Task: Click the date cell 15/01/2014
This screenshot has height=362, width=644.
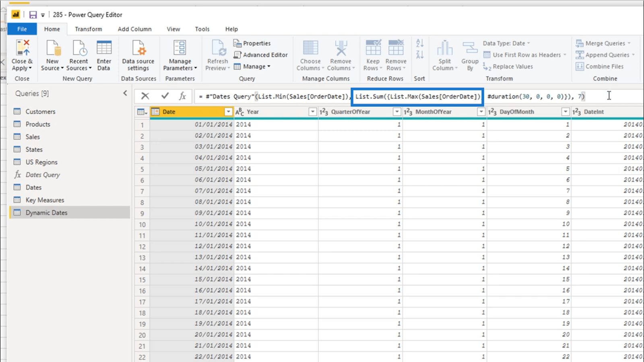Action: (192, 279)
